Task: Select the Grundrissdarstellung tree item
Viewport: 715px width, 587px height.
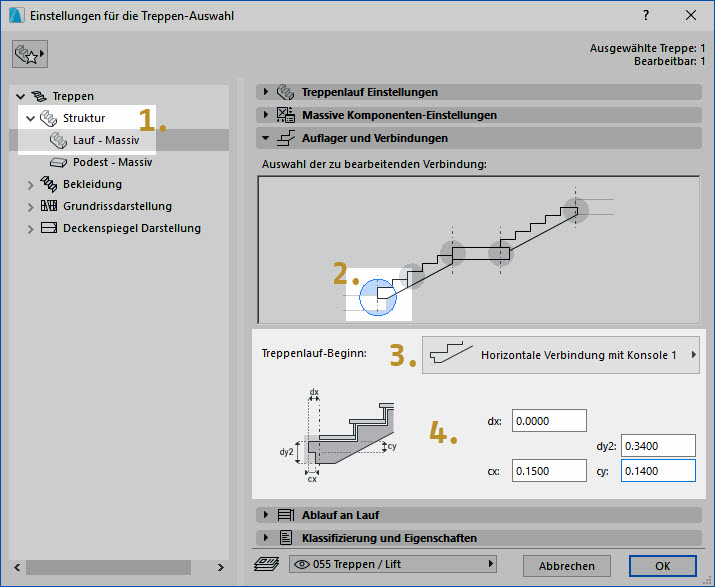Action: tap(117, 206)
